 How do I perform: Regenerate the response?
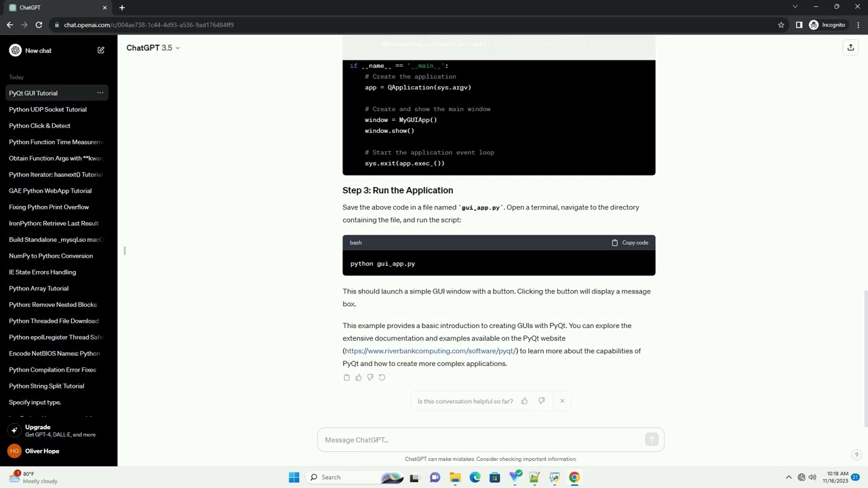pos(382,378)
